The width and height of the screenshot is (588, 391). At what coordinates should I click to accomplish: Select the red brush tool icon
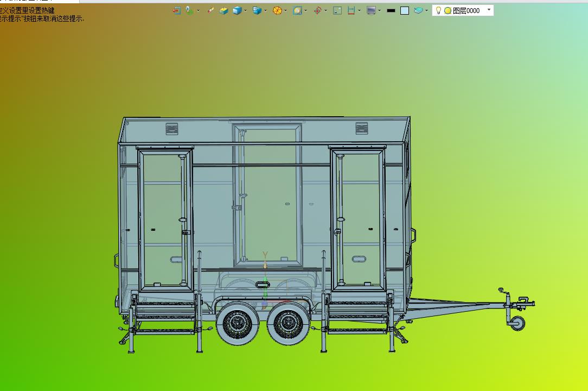(210, 10)
